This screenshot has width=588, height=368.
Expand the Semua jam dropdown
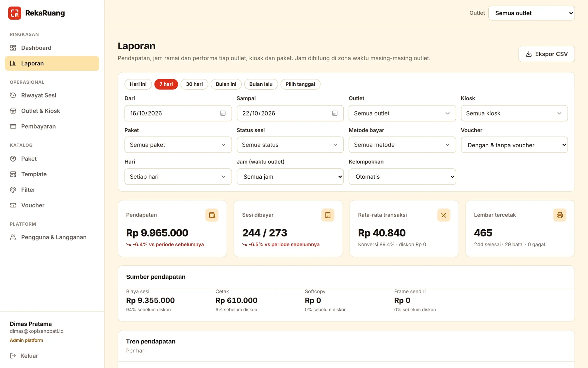click(290, 177)
